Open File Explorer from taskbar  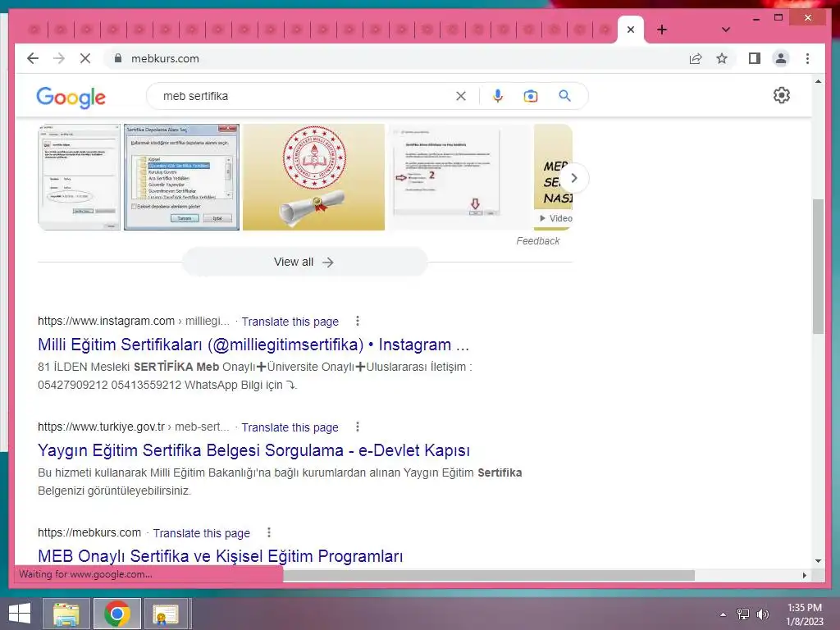[x=66, y=614]
